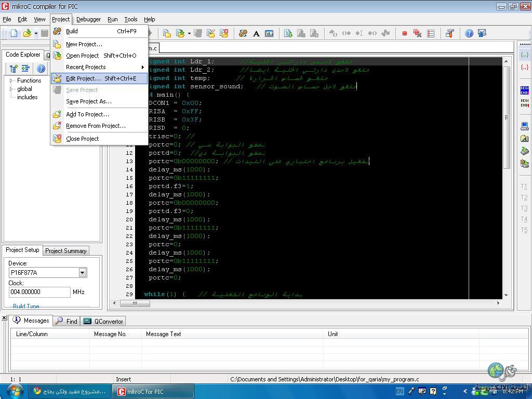The image size is (532, 399).
Task: Expand the global tree node
Action: tap(11, 89)
